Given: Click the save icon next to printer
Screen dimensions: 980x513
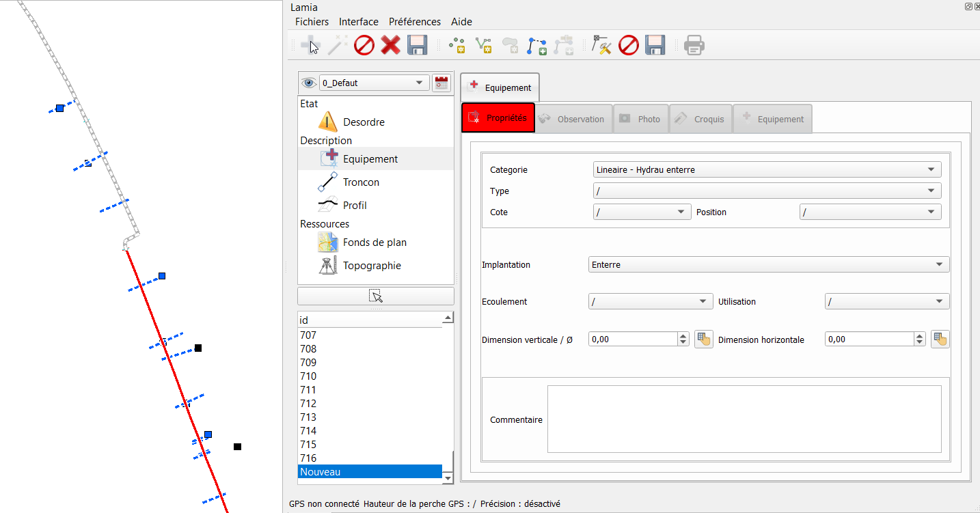Looking at the screenshot, I should [655, 46].
